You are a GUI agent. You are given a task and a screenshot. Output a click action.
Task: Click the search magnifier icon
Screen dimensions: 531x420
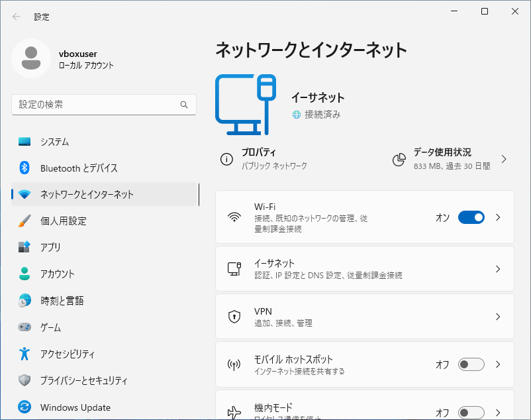click(x=184, y=105)
